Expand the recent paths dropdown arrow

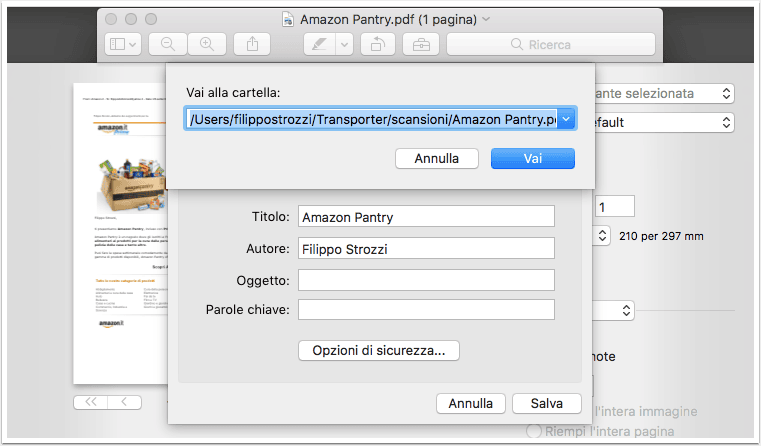pos(566,119)
